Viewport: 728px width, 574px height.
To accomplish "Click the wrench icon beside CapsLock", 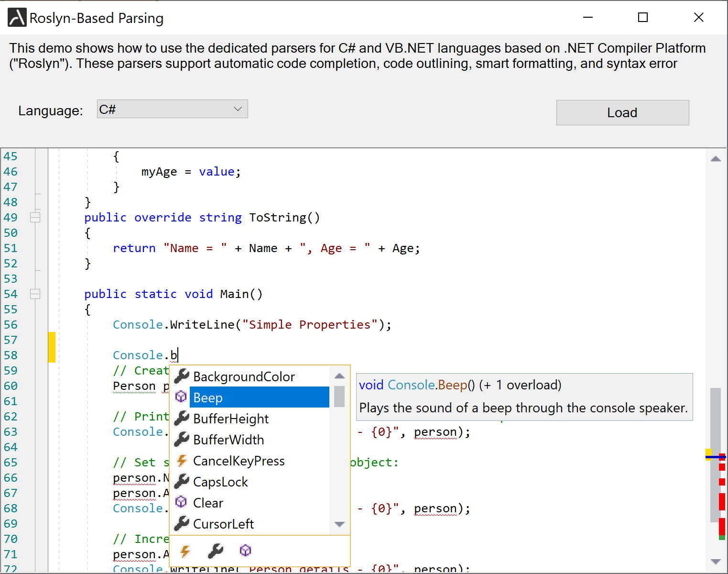I will [x=182, y=482].
